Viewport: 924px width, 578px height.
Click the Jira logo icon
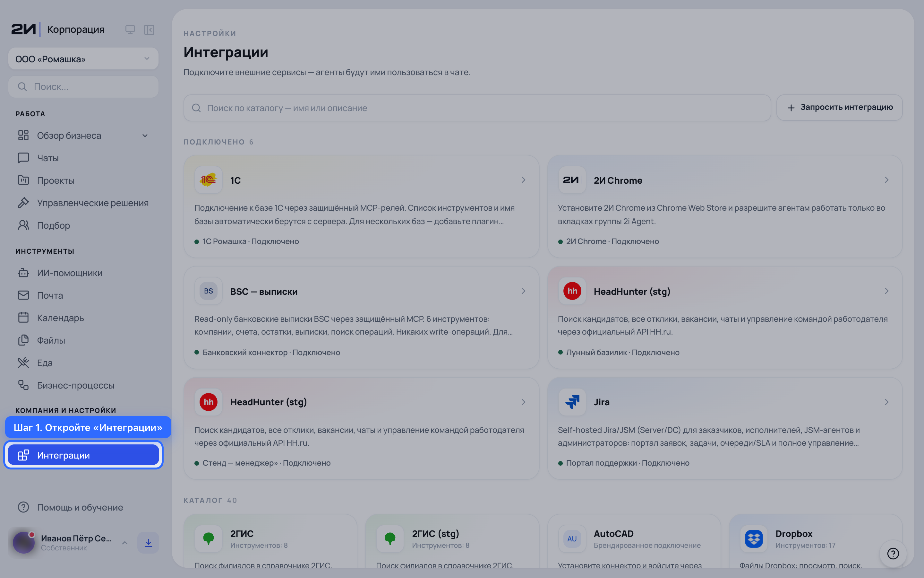pos(572,402)
